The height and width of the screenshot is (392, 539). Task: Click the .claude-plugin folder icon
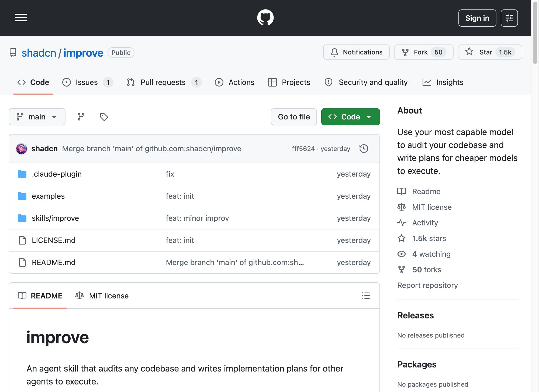point(22,174)
